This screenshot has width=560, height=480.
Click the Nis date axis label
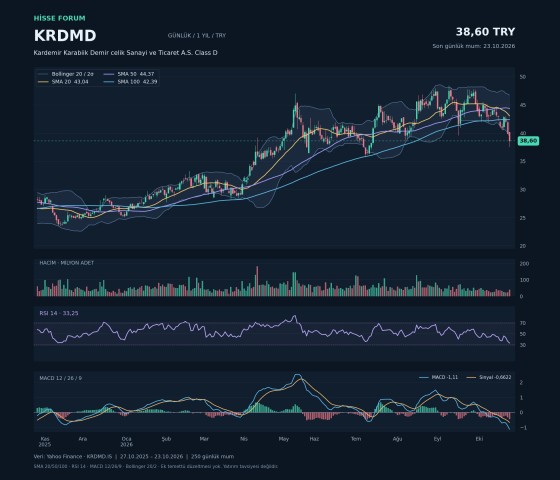244,439
